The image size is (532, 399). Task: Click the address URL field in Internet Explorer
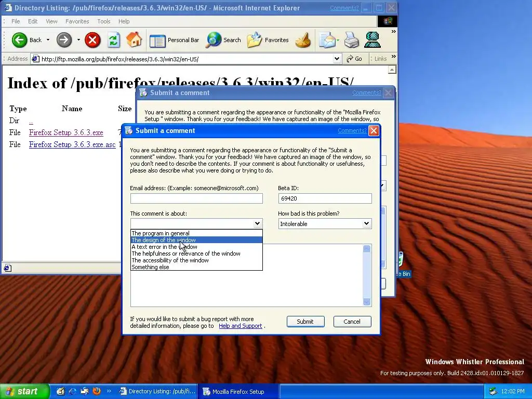[x=186, y=59]
